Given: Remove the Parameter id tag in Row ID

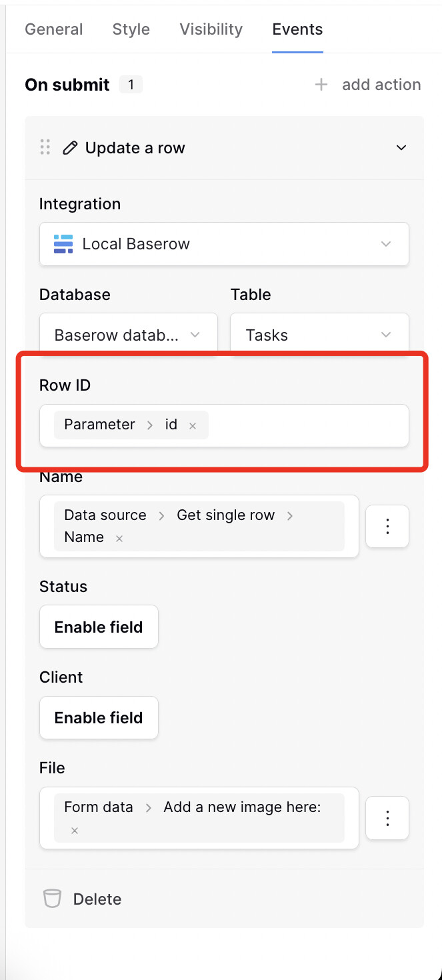Looking at the screenshot, I should (193, 425).
